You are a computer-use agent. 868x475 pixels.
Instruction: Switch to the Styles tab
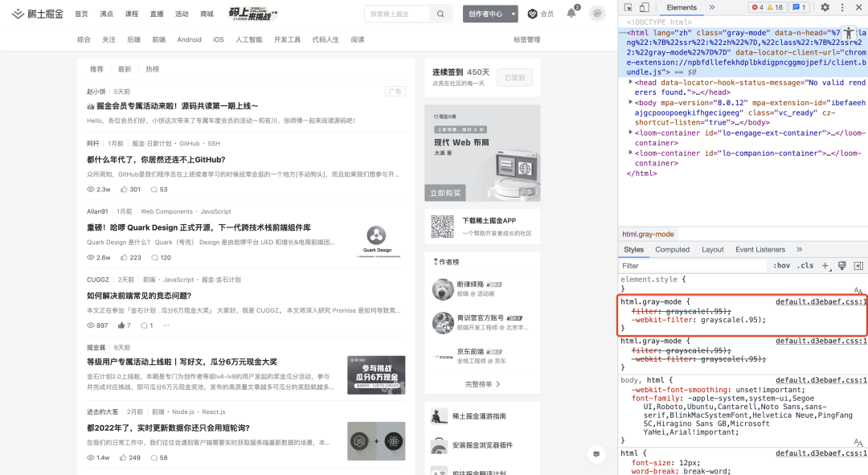[633, 250]
